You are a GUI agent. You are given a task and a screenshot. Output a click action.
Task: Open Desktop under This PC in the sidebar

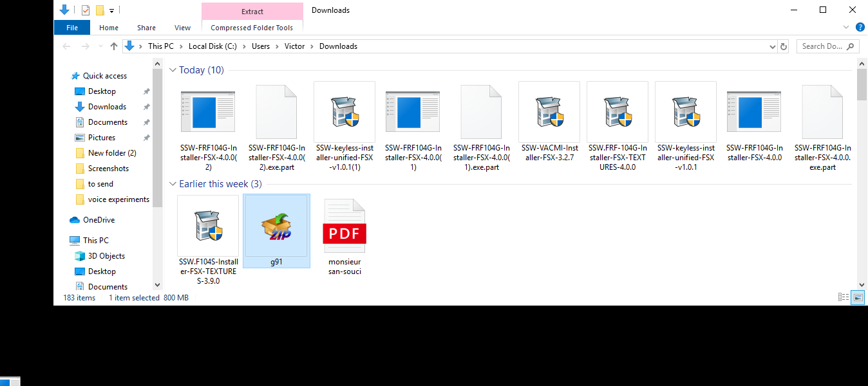pyautogui.click(x=102, y=271)
